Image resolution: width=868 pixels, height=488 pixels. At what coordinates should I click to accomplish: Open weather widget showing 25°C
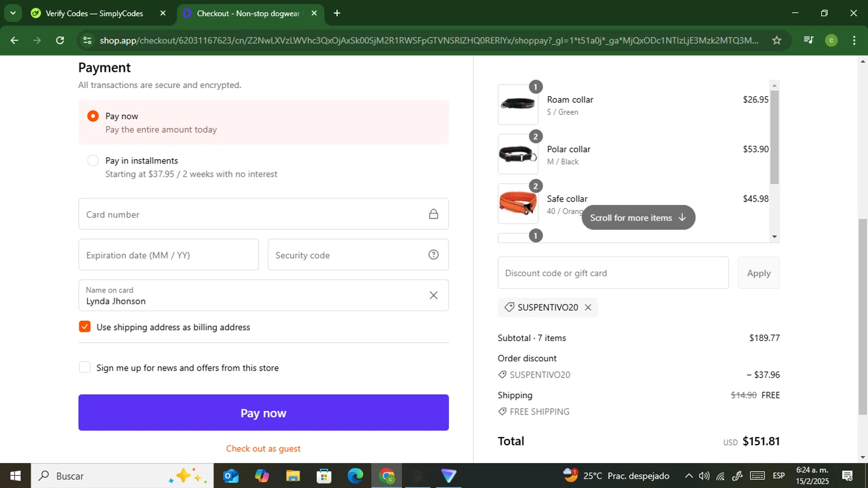coord(616,476)
